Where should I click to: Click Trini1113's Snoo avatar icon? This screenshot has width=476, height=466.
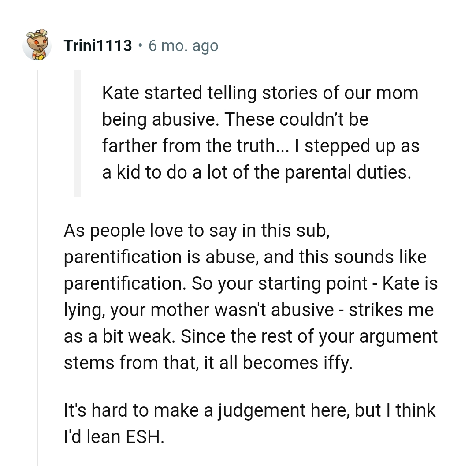37,45
